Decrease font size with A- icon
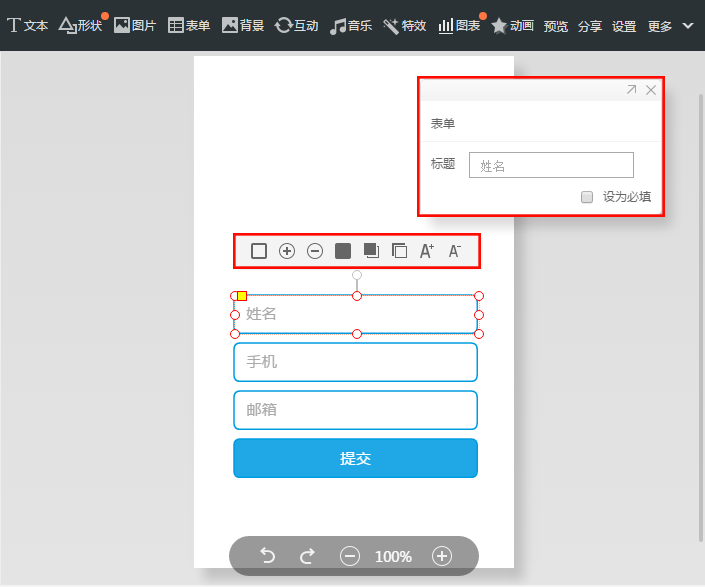This screenshot has height=587, width=705. point(455,251)
